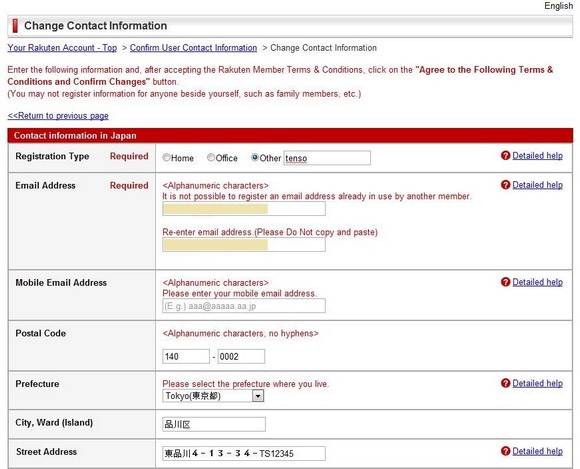This screenshot has height=469, width=580.
Task: Open Confirm User Contact Information breadcrumb
Action: click(x=193, y=48)
